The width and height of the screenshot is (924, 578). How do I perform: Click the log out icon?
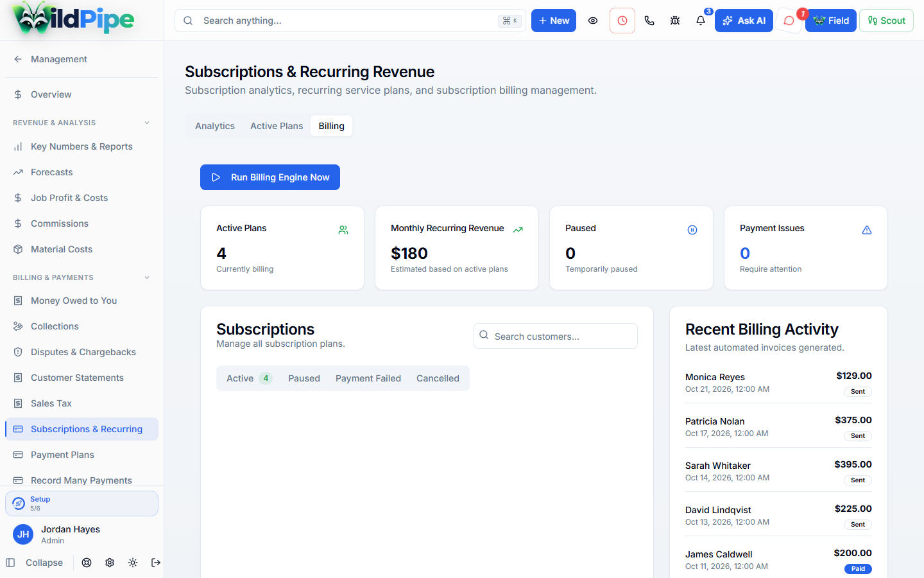tap(156, 563)
